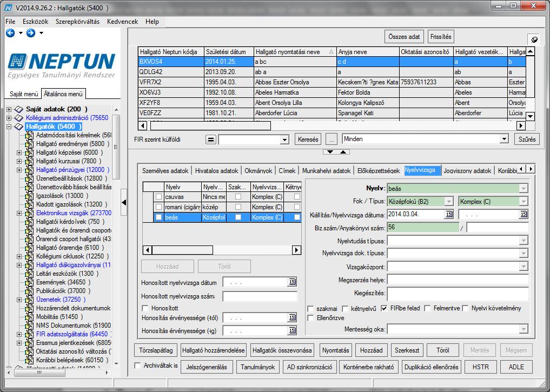Open the Szerepkörváltás menu

pyautogui.click(x=77, y=22)
